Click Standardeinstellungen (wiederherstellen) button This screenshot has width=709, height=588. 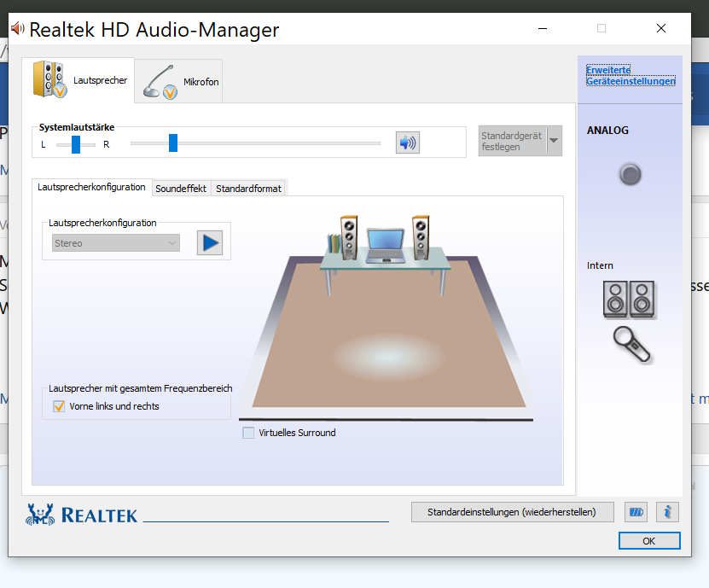coord(512,512)
